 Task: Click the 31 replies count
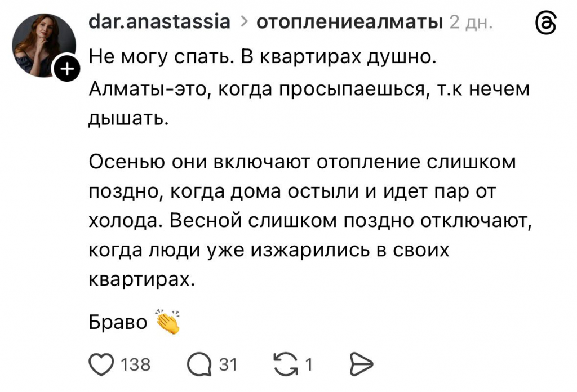[x=228, y=365]
